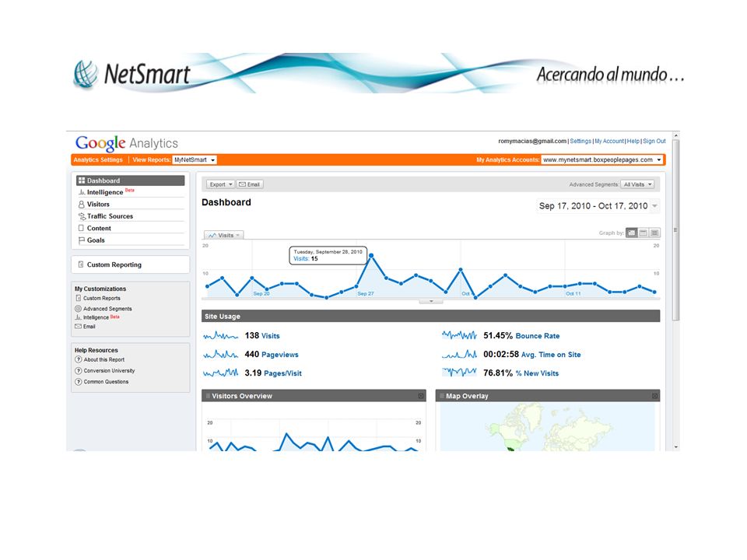Open Intelligence Beta under My Customizations
Screen dimensions: 747x560
point(101,317)
